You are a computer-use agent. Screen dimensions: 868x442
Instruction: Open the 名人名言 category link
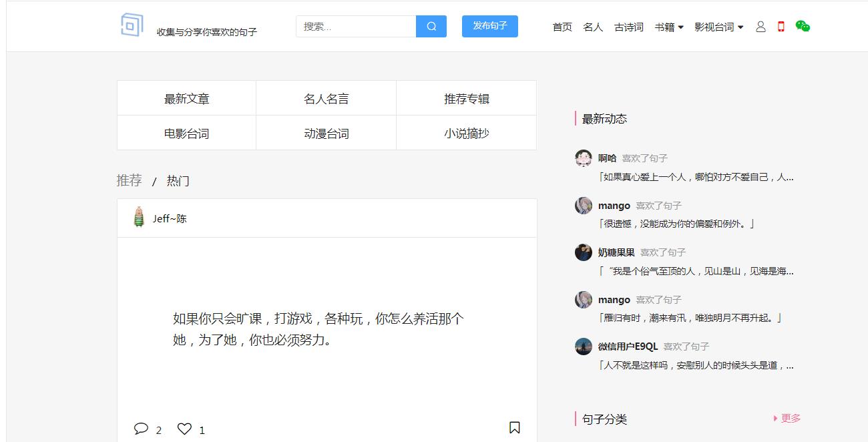326,97
